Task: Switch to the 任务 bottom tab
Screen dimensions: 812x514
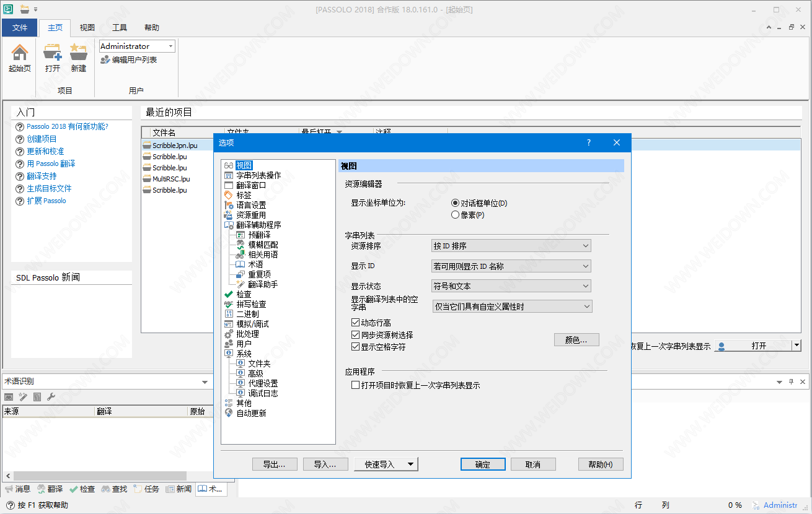Action: click(x=146, y=489)
